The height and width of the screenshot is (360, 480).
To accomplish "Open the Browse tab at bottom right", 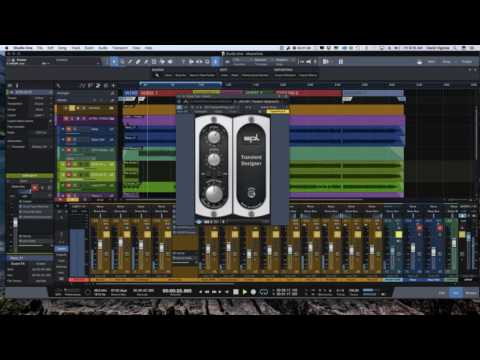I will [x=471, y=293].
